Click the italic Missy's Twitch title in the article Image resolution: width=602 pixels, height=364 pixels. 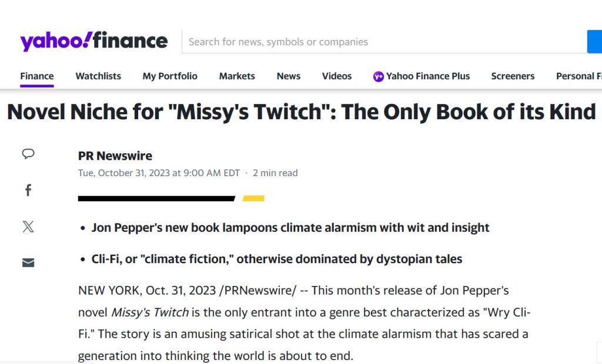click(150, 312)
